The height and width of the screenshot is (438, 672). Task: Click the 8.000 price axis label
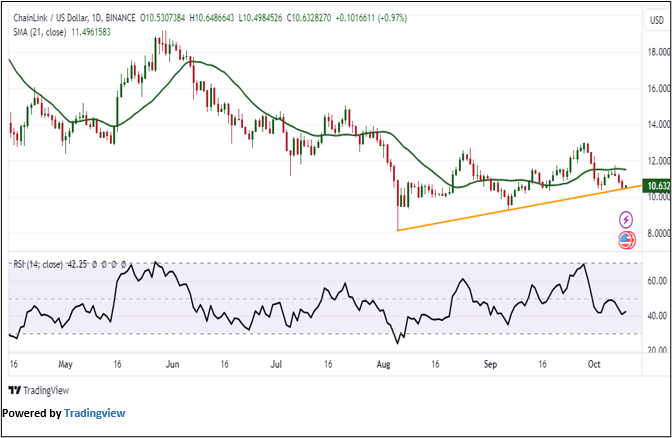(658, 234)
